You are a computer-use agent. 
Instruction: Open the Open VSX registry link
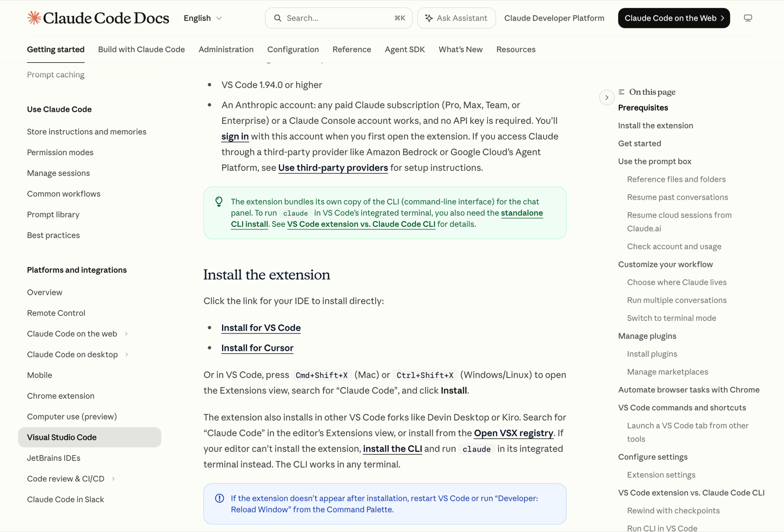(513, 433)
